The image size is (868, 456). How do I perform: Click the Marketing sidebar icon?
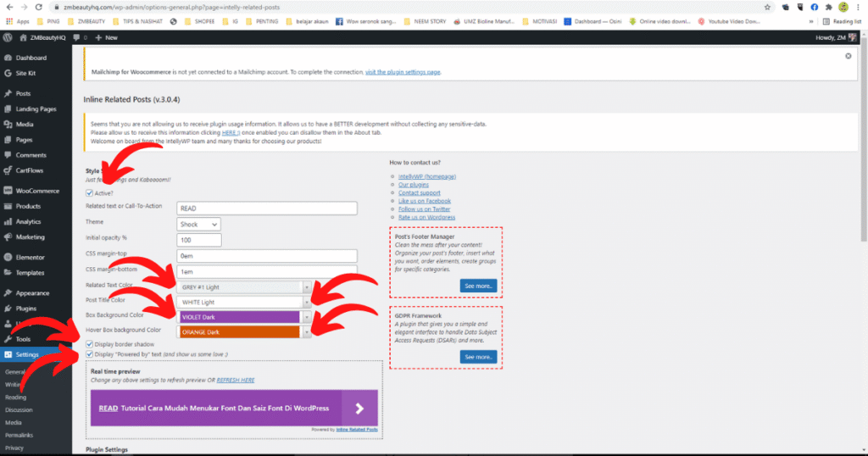click(x=8, y=236)
